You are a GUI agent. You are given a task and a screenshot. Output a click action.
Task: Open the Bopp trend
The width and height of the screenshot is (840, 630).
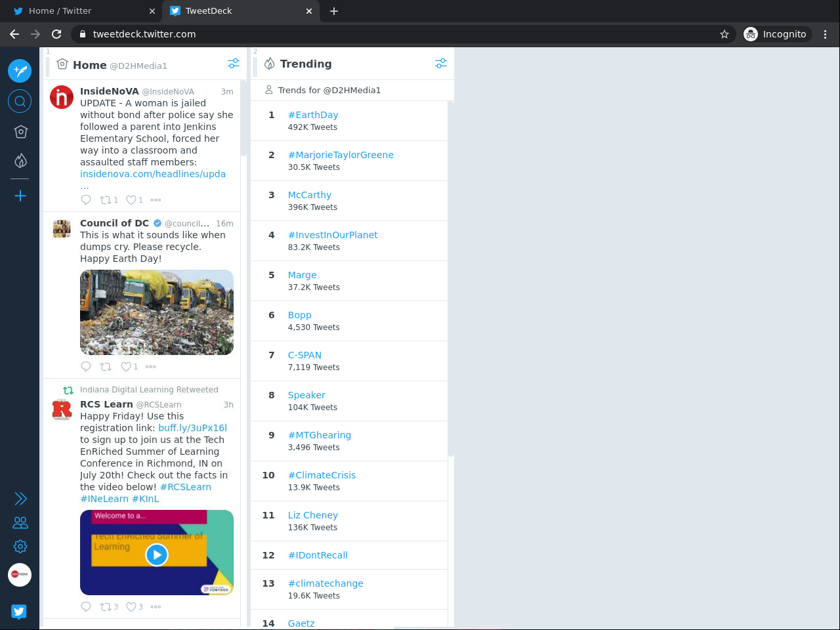(x=299, y=315)
